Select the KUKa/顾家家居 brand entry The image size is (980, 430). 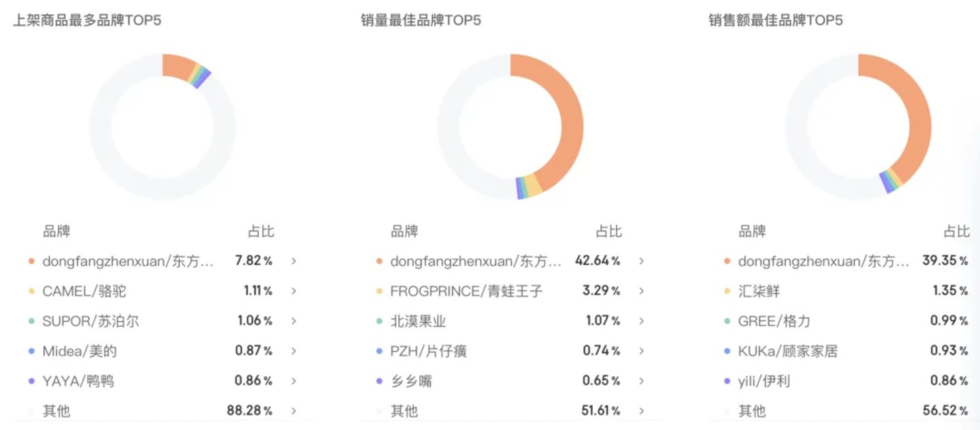coord(787,351)
